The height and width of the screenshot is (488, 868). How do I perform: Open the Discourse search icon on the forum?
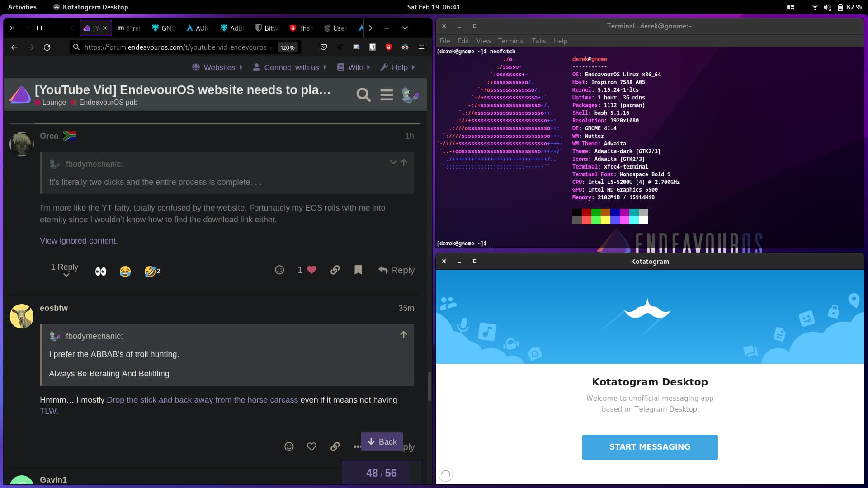click(363, 95)
